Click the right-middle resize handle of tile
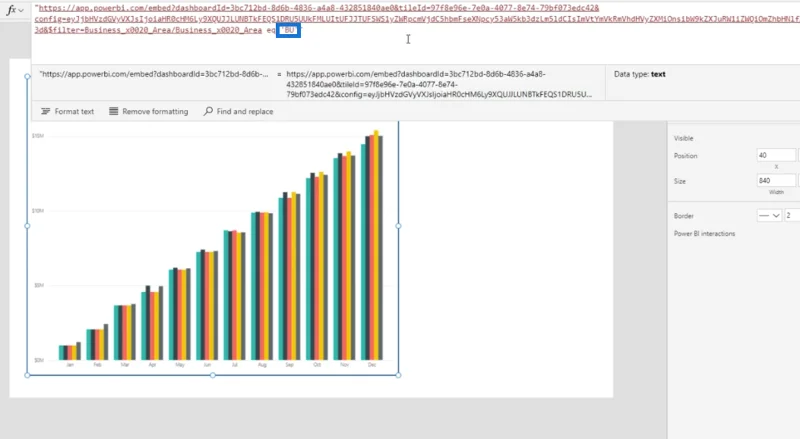800x439 pixels. [x=398, y=226]
